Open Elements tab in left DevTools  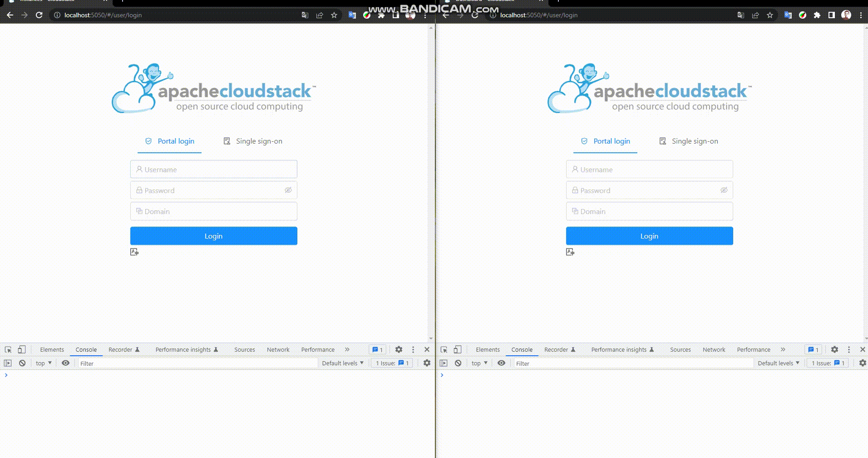pyautogui.click(x=52, y=349)
